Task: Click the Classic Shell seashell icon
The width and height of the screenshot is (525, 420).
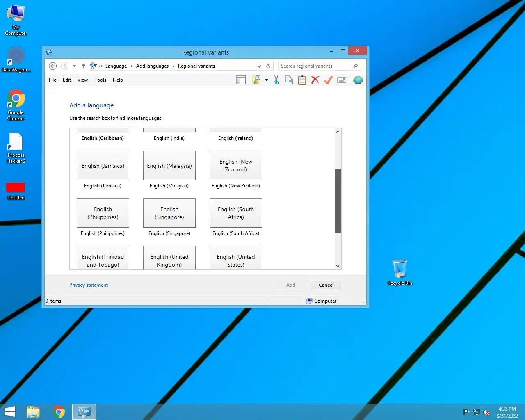Action: click(358, 80)
